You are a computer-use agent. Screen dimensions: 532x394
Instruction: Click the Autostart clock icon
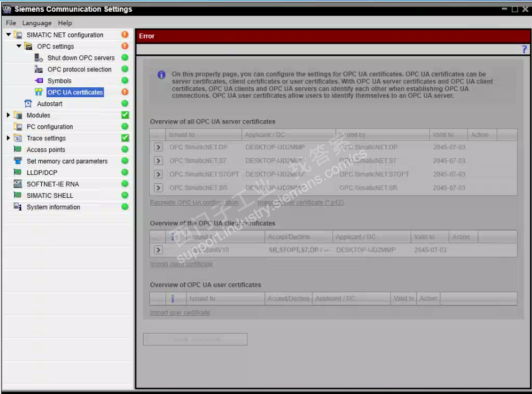(28, 103)
